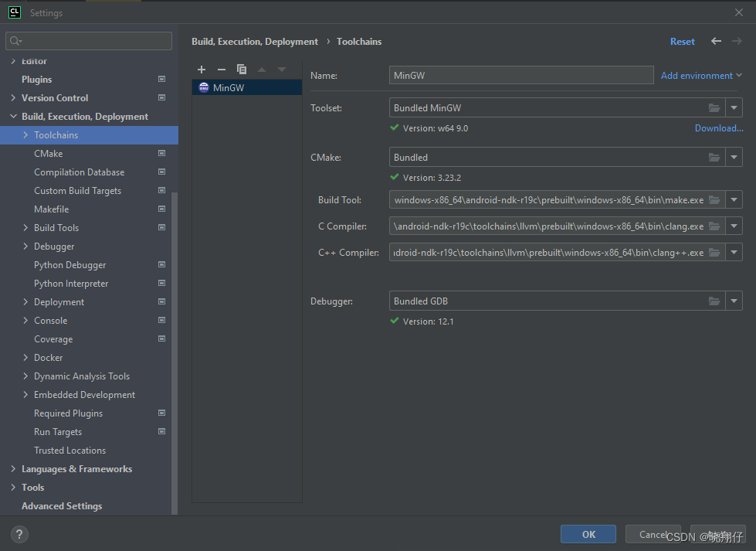Click project-level icon beside Makefile
Viewport: 756px width, 551px height.
pyautogui.click(x=162, y=209)
